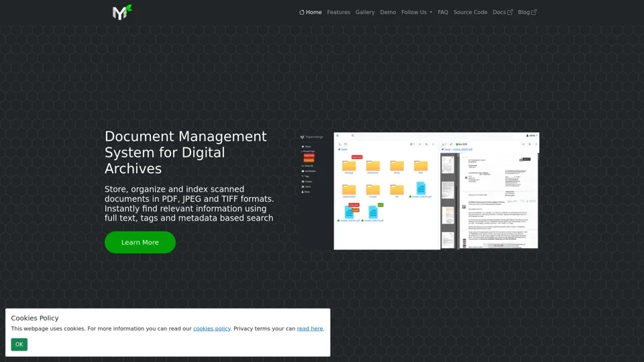Open the FAQ nav link

(443, 12)
